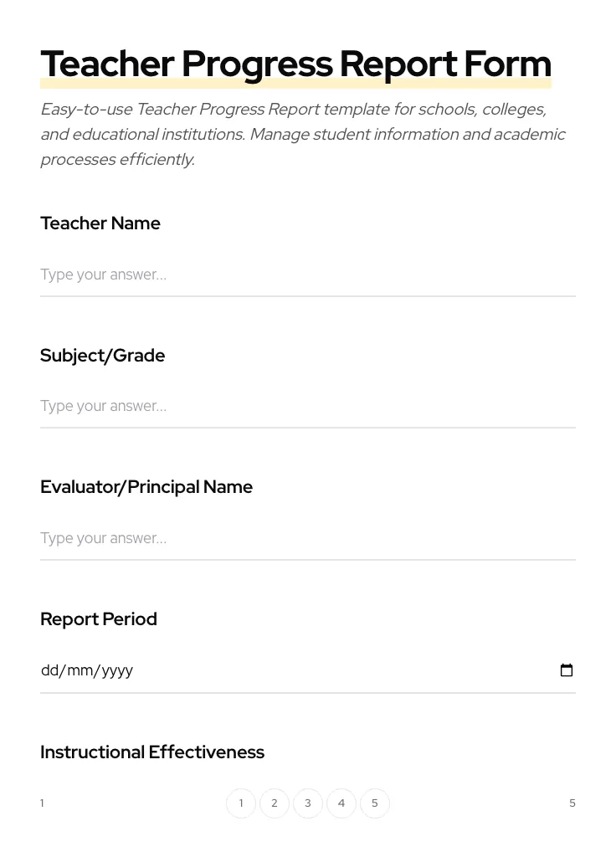Image resolution: width=616 pixels, height=857 pixels.
Task: Click the form description paragraph text
Action: 303,134
